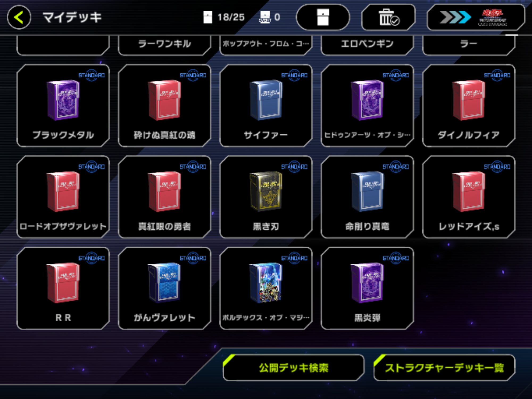Open the 命削り真竜 deck

click(367, 197)
